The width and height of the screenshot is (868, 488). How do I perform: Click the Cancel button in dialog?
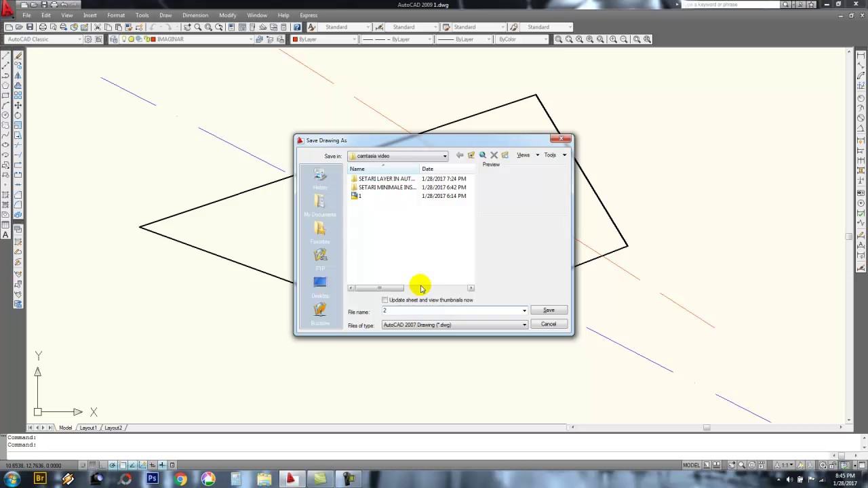pos(549,324)
